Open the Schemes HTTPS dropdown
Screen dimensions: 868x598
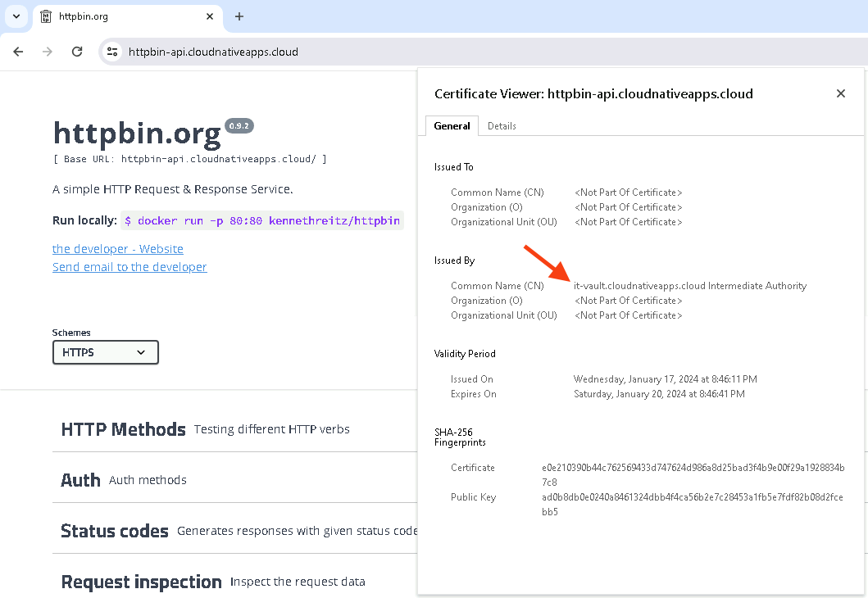(x=105, y=352)
